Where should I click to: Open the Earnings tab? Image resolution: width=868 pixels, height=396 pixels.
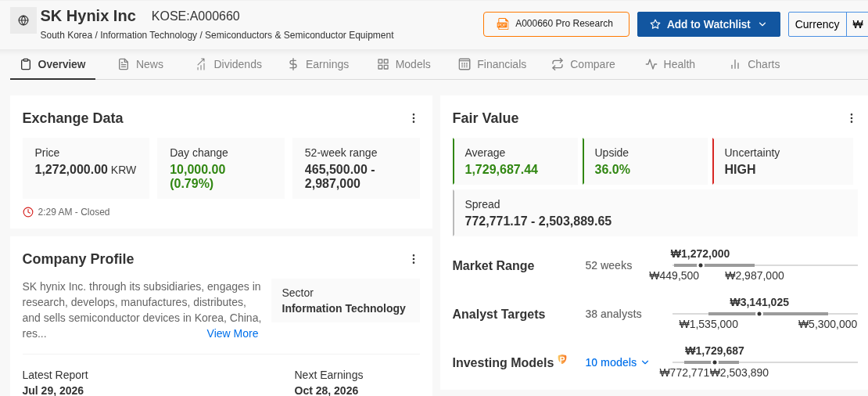click(x=318, y=64)
